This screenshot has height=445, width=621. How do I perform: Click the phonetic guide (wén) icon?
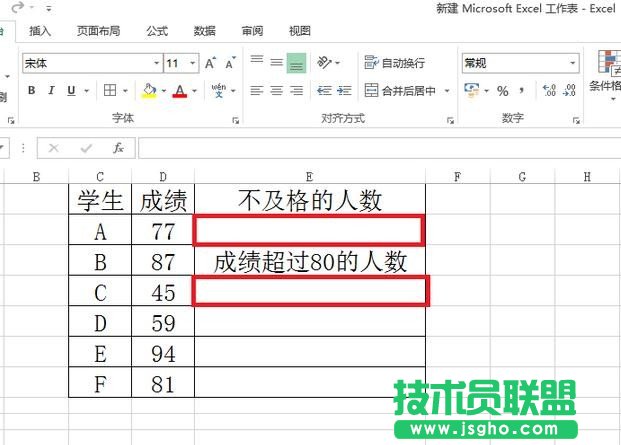click(219, 91)
